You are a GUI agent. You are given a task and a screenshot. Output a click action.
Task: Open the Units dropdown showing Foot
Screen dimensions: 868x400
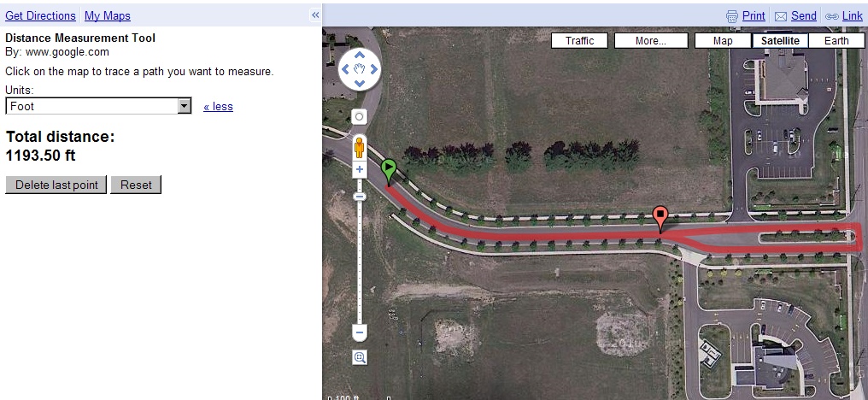point(98,106)
